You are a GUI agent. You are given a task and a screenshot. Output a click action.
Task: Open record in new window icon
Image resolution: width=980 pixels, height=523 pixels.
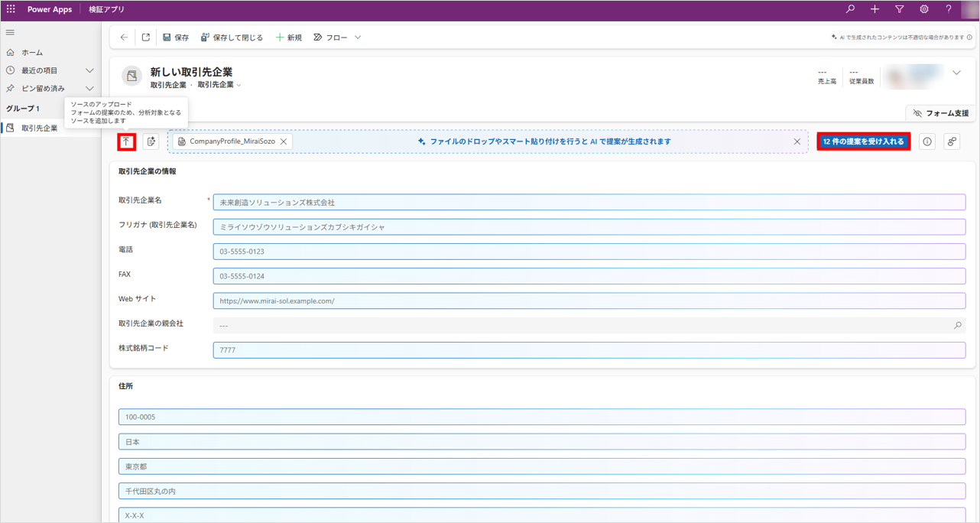coord(146,37)
